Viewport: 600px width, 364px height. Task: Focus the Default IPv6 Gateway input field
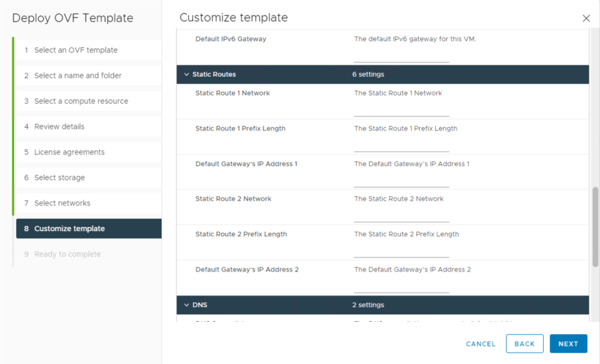(x=401, y=56)
